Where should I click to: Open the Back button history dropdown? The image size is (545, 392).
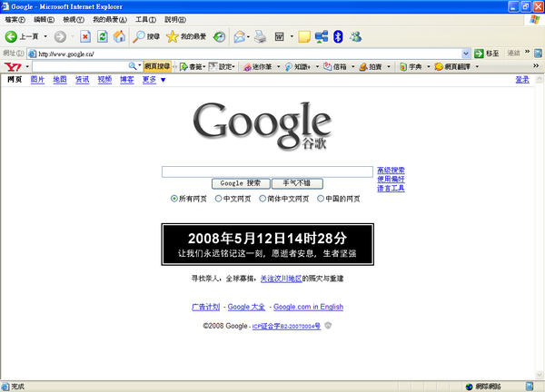pos(45,36)
